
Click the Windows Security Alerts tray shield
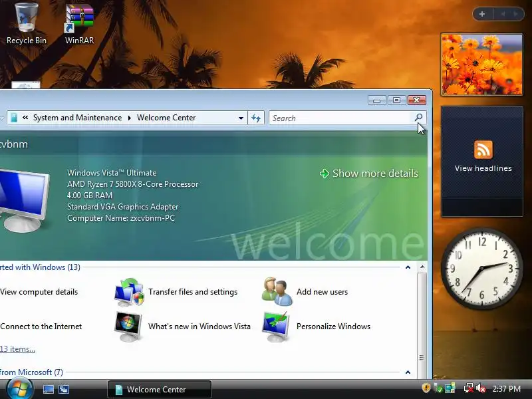(426, 388)
